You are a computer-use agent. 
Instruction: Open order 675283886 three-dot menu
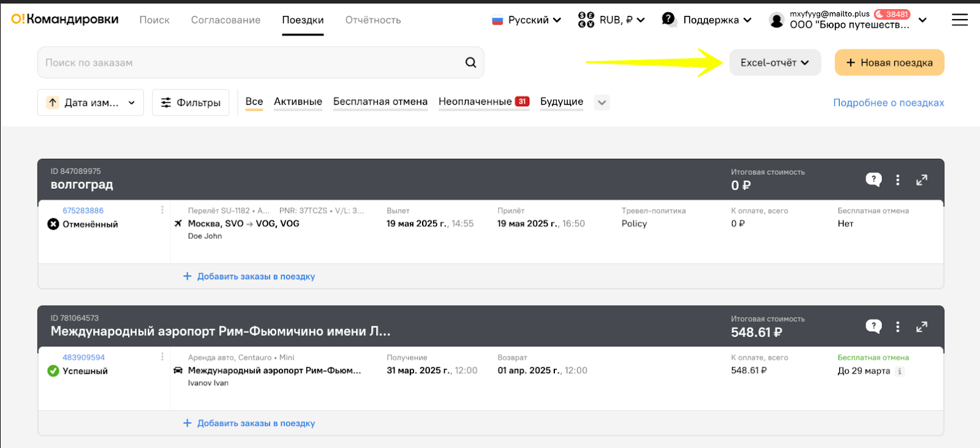pos(162,210)
